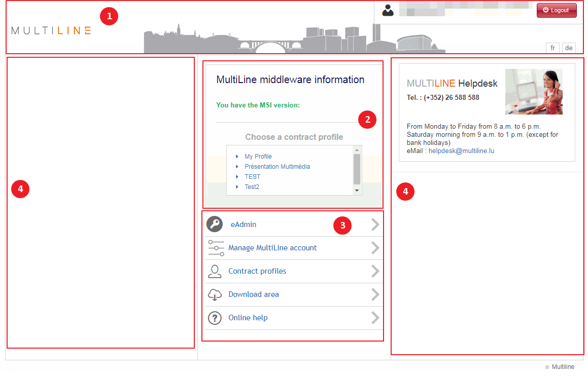This screenshot has height=376, width=588.
Task: Choose the TEST contract profile
Action: (x=252, y=177)
